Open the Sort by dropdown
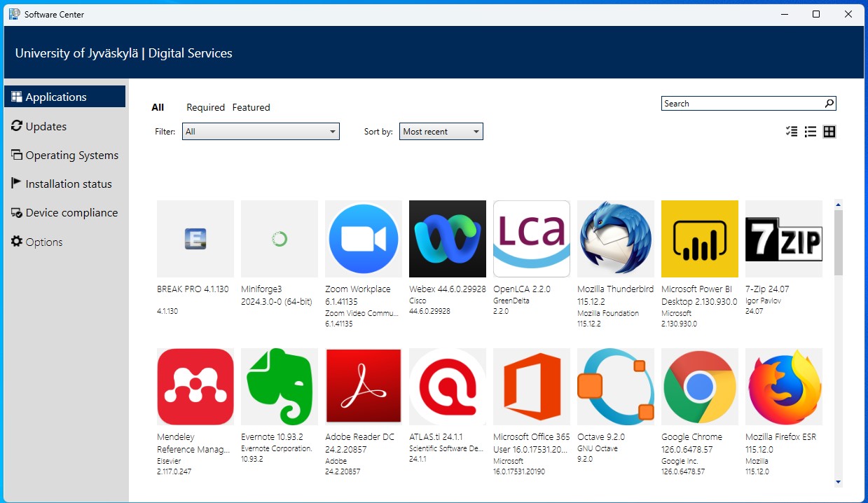The image size is (868, 503). [441, 132]
